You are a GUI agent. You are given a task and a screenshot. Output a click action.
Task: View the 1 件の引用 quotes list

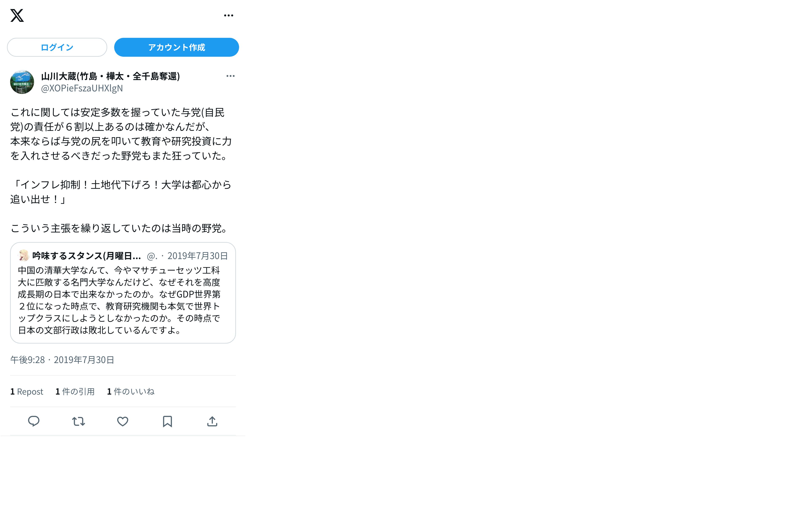(75, 391)
